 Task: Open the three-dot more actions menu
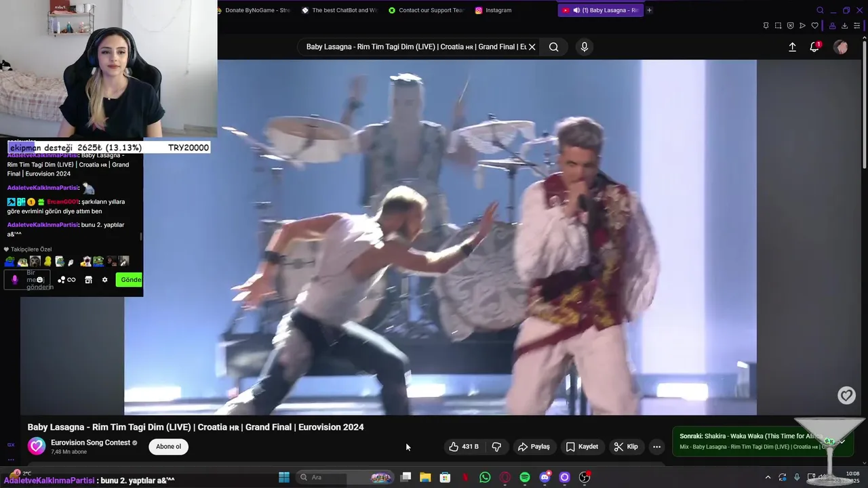pyautogui.click(x=656, y=447)
